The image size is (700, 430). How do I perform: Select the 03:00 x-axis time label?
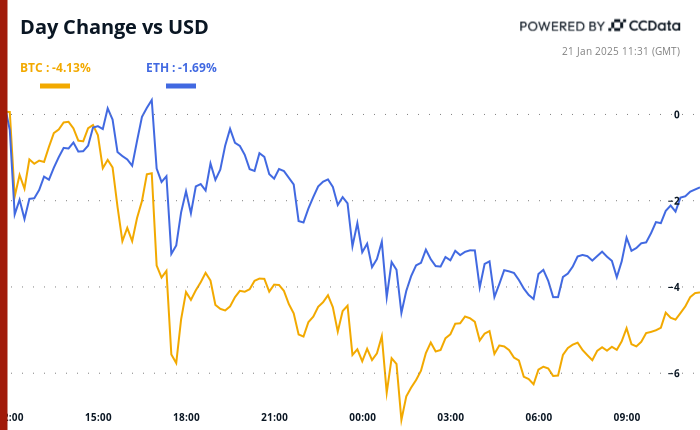(x=450, y=416)
